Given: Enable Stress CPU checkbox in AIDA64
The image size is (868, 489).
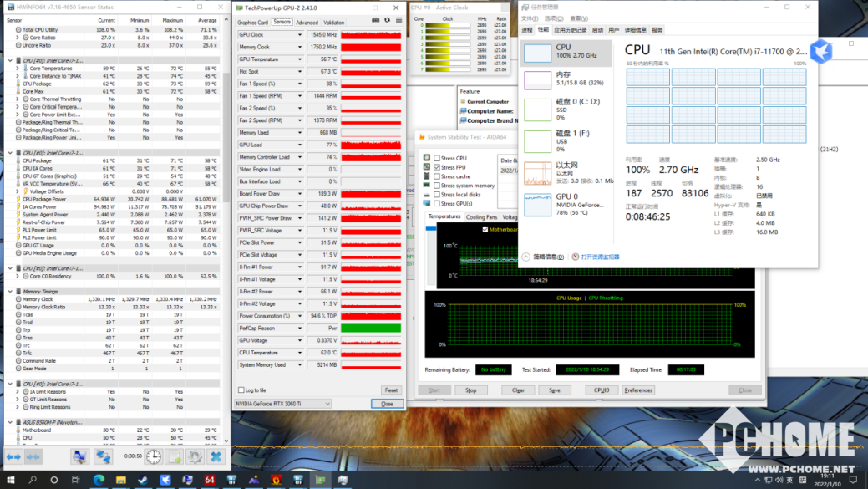Looking at the screenshot, I should click(437, 158).
